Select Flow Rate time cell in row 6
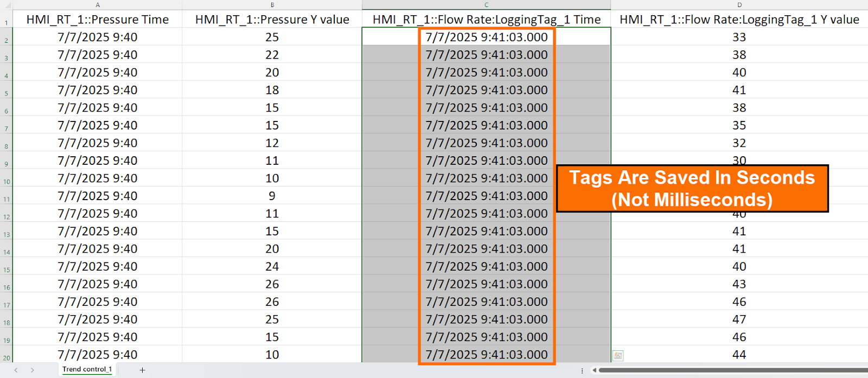The image size is (868, 378). click(x=487, y=108)
